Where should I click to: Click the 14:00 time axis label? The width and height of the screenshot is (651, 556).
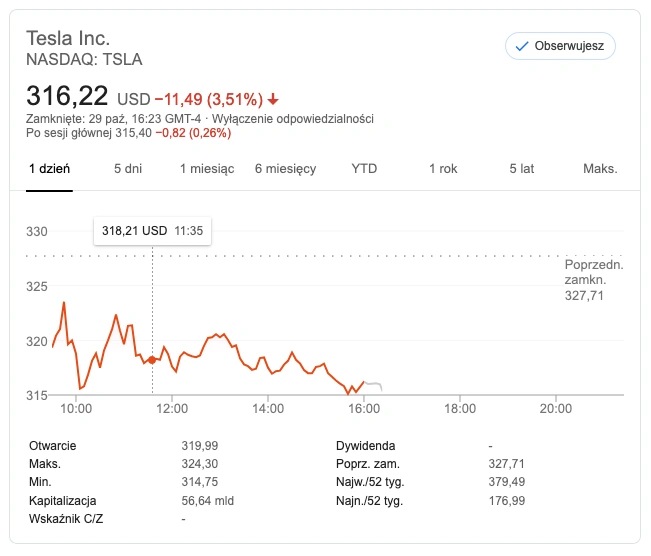[x=268, y=409]
